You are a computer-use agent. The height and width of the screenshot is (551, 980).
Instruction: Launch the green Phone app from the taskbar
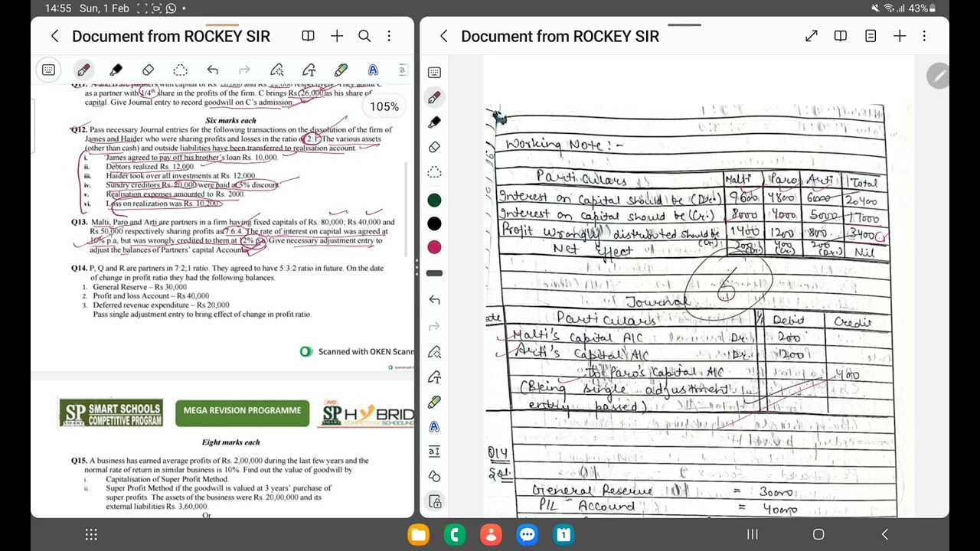tap(455, 534)
